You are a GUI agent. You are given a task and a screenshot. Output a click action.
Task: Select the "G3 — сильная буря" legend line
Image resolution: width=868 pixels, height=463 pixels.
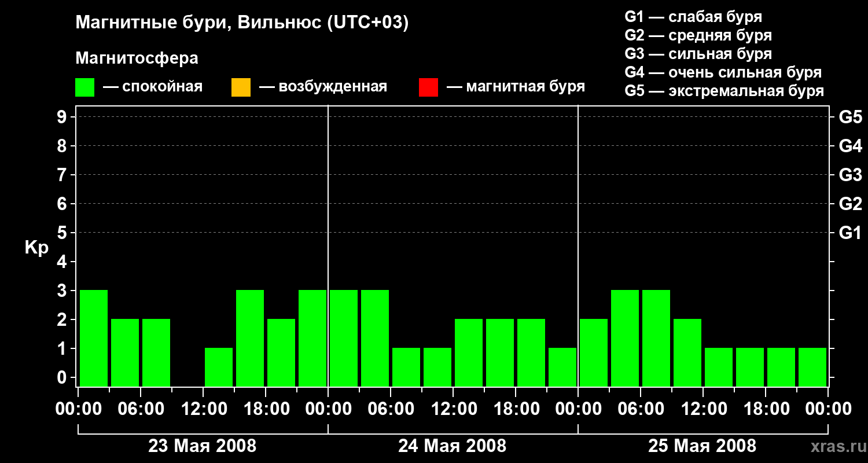click(x=698, y=54)
